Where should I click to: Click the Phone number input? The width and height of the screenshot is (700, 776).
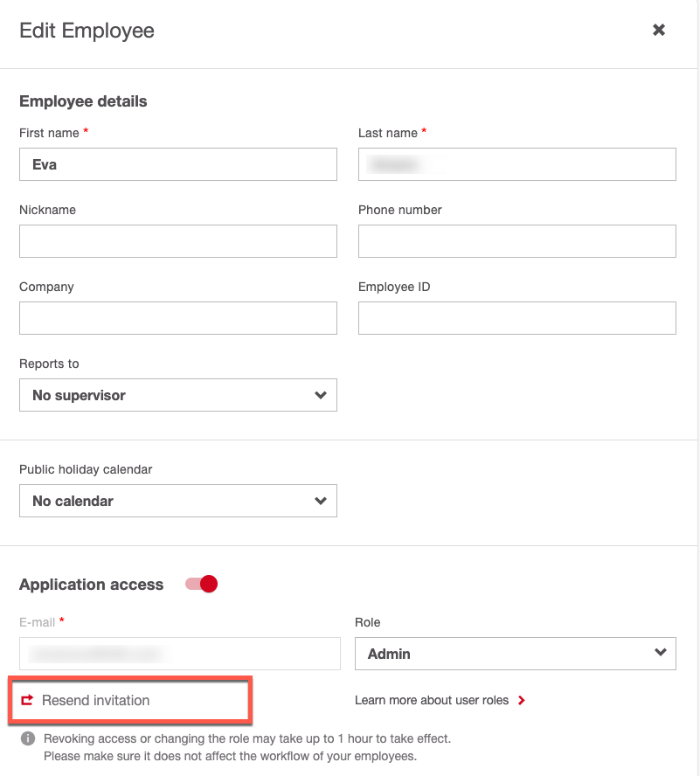click(517, 241)
